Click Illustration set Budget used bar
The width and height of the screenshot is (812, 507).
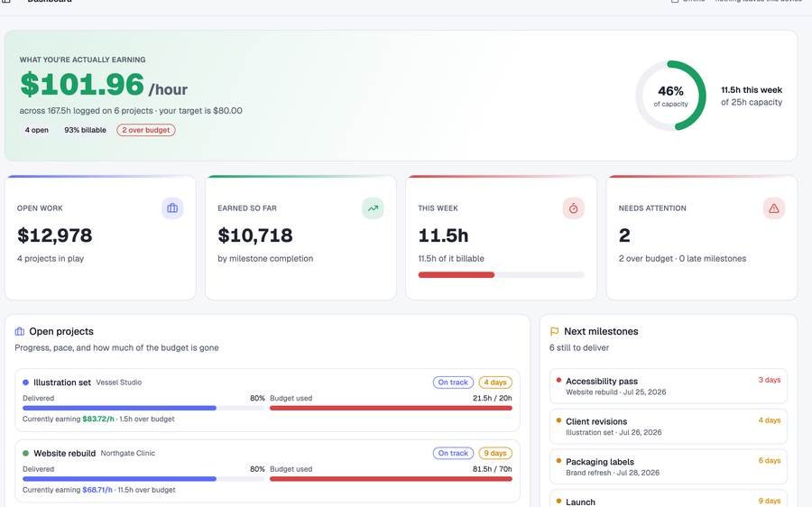tap(391, 408)
